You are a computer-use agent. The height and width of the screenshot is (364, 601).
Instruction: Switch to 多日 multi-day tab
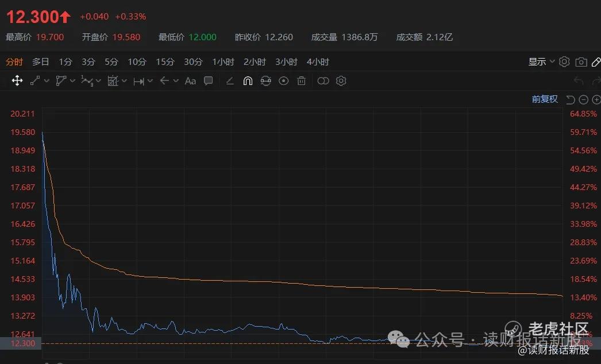coord(40,61)
